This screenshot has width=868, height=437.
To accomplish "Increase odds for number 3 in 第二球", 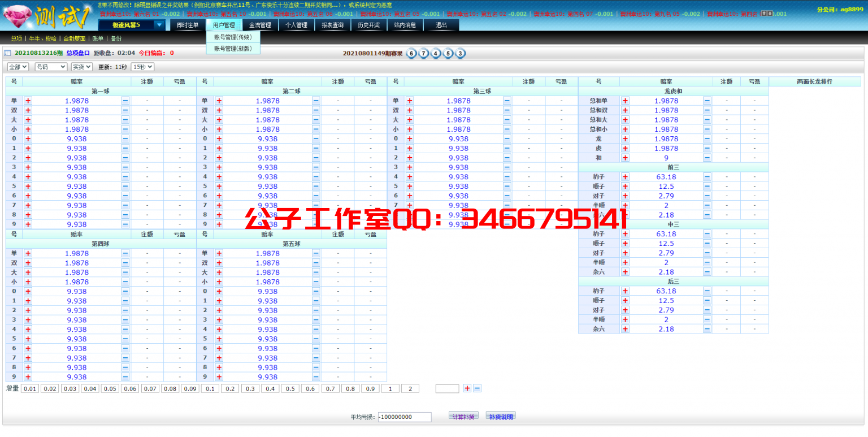I will click(219, 167).
